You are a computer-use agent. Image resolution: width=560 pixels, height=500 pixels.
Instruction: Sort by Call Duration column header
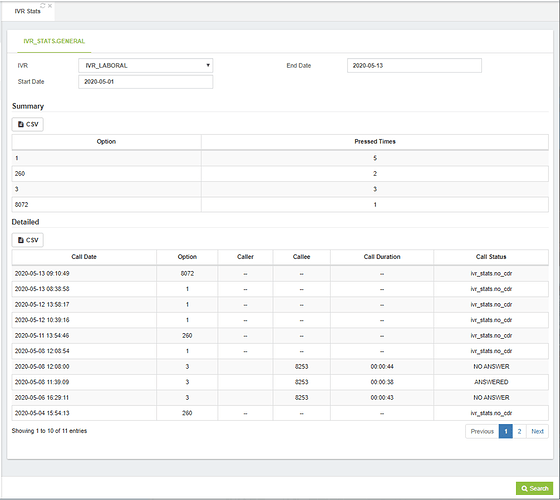click(382, 257)
